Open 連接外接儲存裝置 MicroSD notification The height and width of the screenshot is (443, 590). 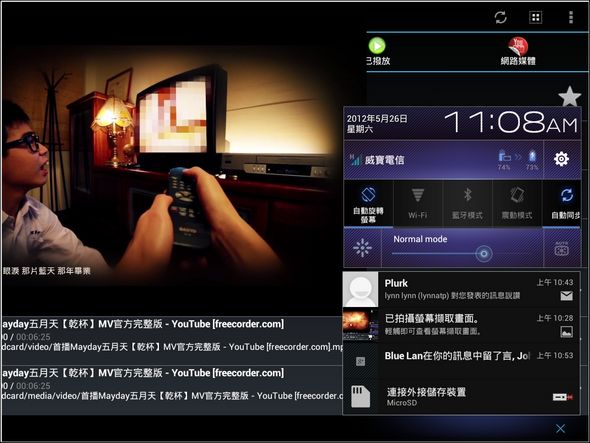pos(461,396)
